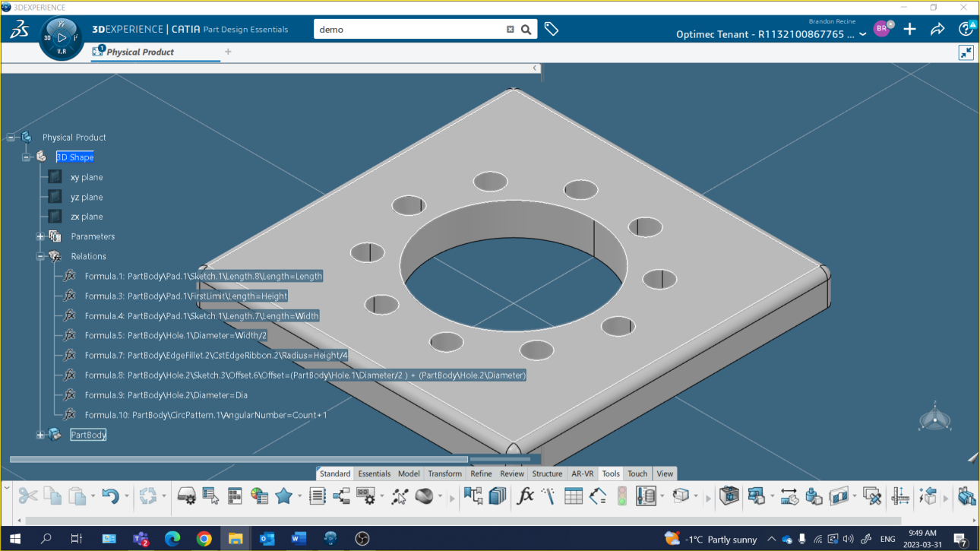Image resolution: width=980 pixels, height=551 pixels.
Task: Expand the PartBody tree node
Action: tap(39, 435)
